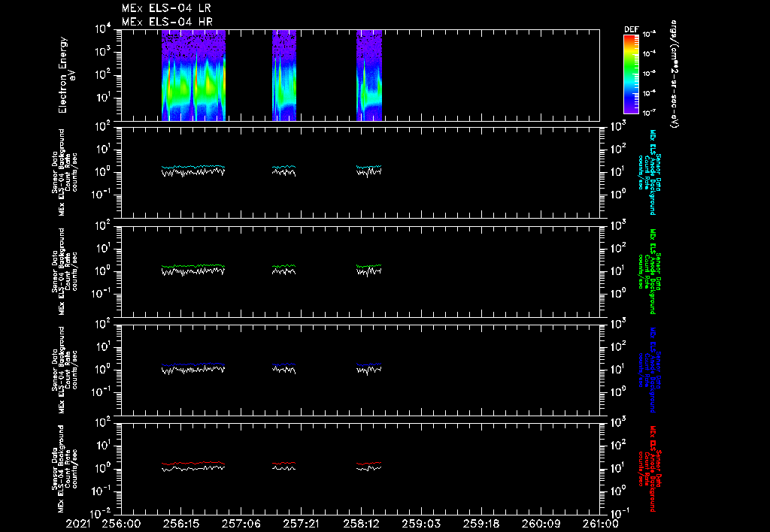
Task: Click the 'MEx ELS-04 HR' title text
Action: pos(167,22)
